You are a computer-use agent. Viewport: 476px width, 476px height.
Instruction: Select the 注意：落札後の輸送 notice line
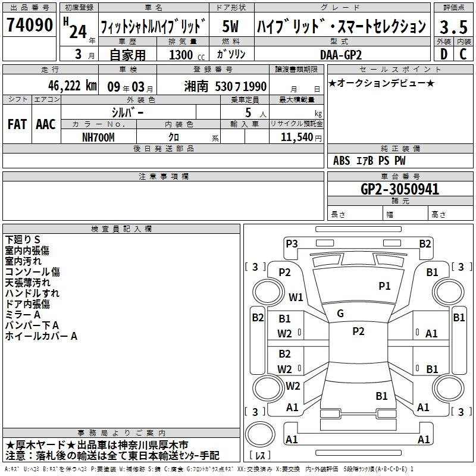tap(112, 455)
